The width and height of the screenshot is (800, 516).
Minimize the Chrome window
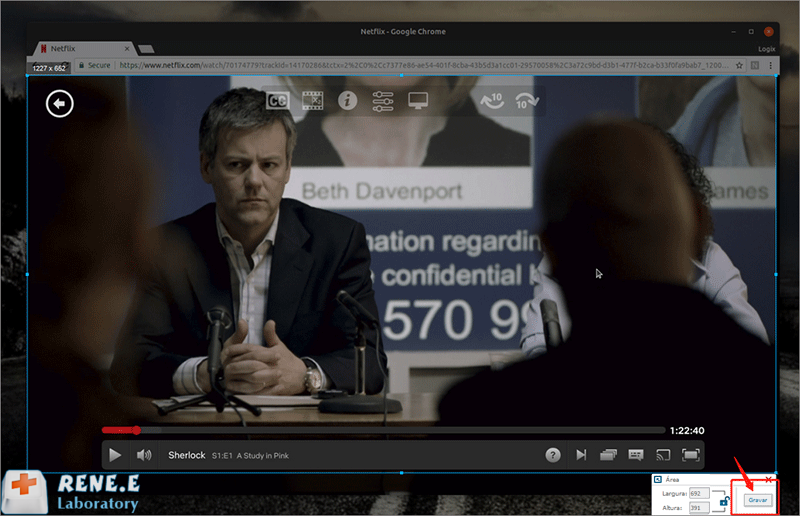(734, 32)
